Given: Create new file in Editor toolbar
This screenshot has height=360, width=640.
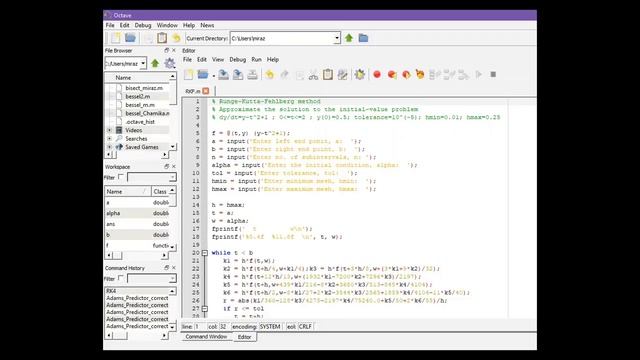Looking at the screenshot, I should point(189,74).
